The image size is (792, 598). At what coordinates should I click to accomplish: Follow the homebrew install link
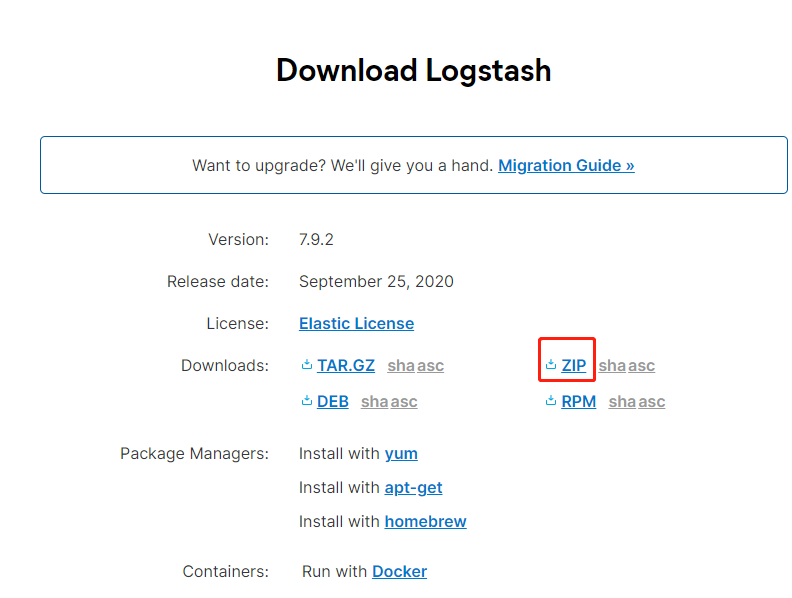[425, 521]
